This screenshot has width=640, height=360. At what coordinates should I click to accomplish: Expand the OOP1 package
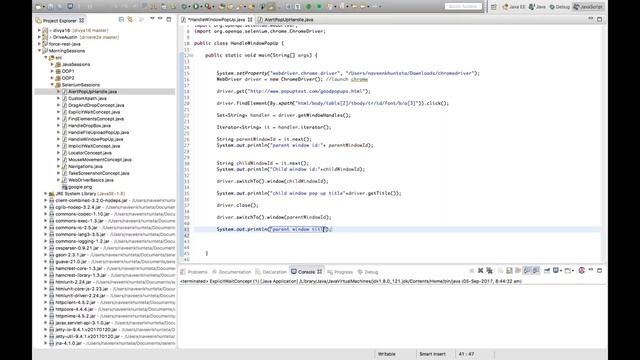(x=52, y=71)
